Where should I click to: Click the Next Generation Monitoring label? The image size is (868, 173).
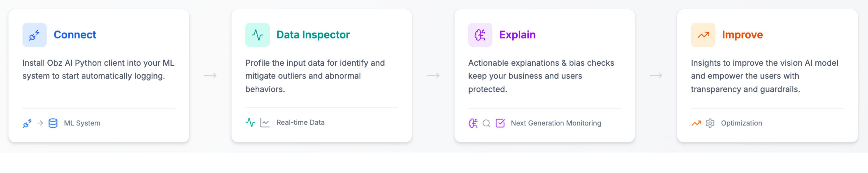pyautogui.click(x=556, y=123)
